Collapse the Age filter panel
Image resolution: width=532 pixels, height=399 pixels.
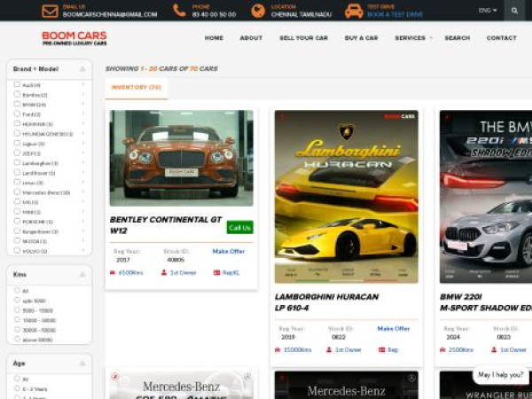82,364
